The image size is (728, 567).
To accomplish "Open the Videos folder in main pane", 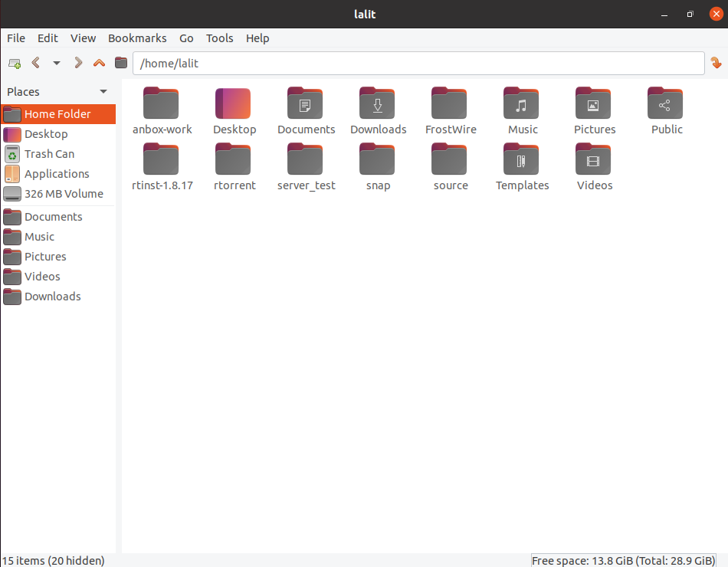I will [594, 159].
